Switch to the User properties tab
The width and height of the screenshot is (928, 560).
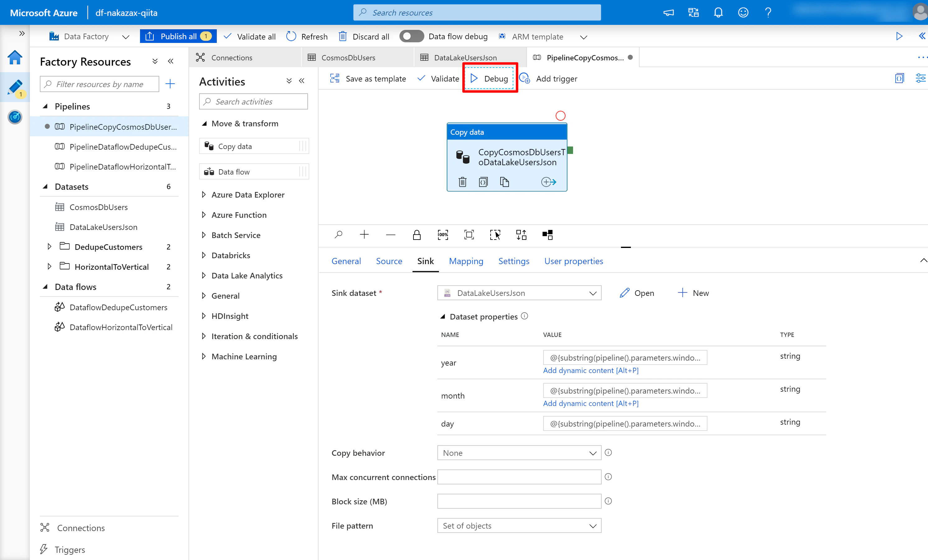(574, 261)
